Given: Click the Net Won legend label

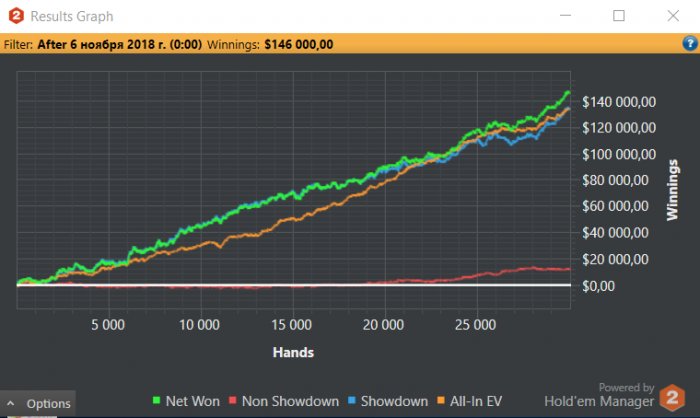Looking at the screenshot, I should 192,401.
